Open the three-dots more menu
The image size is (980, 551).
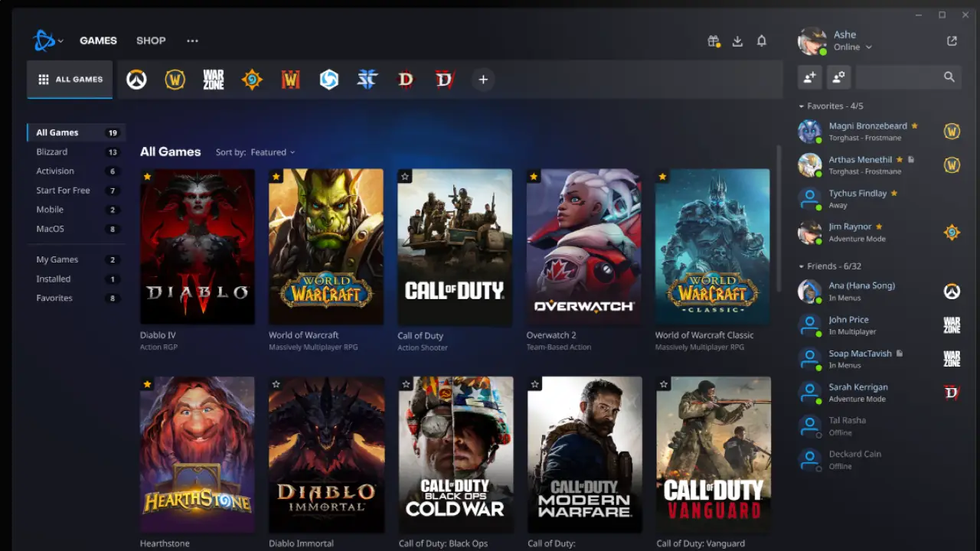point(192,41)
